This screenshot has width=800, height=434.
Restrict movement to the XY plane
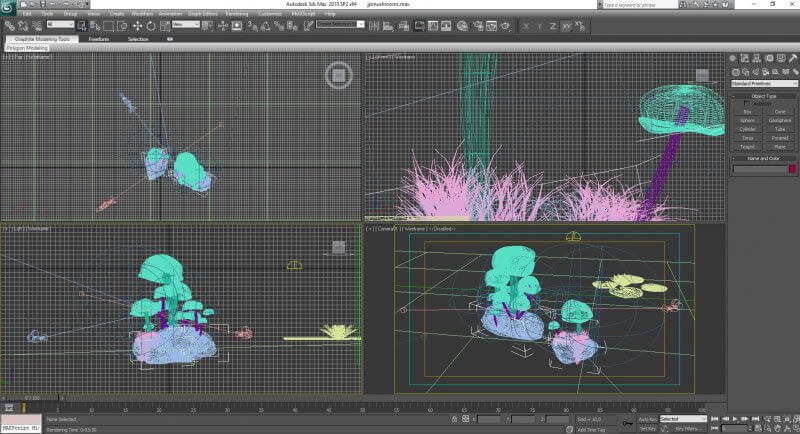[x=566, y=26]
